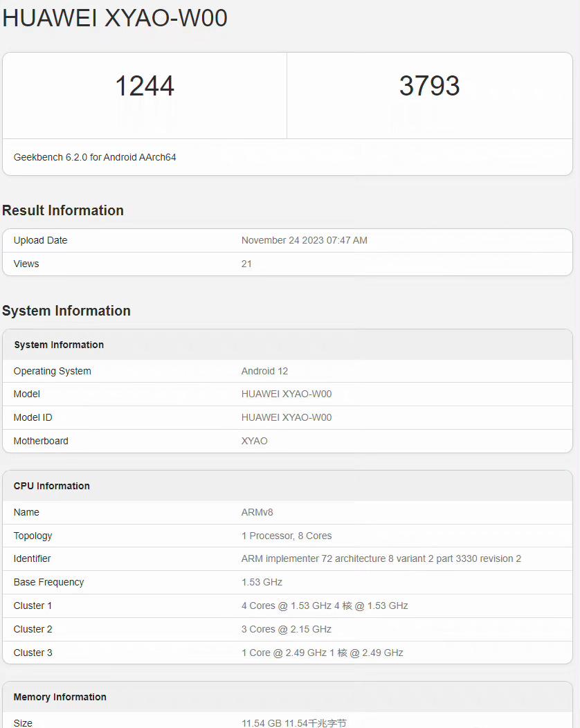
Task: Click the Cluster 2 label
Action: pos(33,629)
